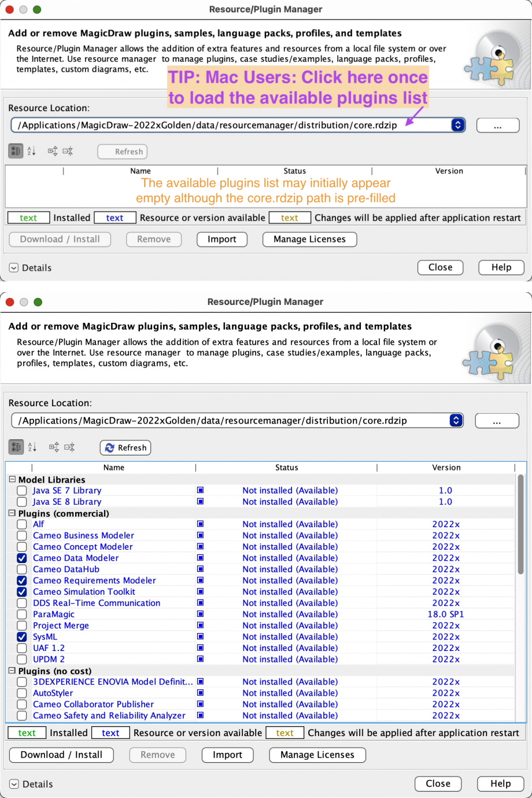Collapse all rows using the collapse-rows icon
Viewport: 532px width, 798px height.
coord(68,447)
